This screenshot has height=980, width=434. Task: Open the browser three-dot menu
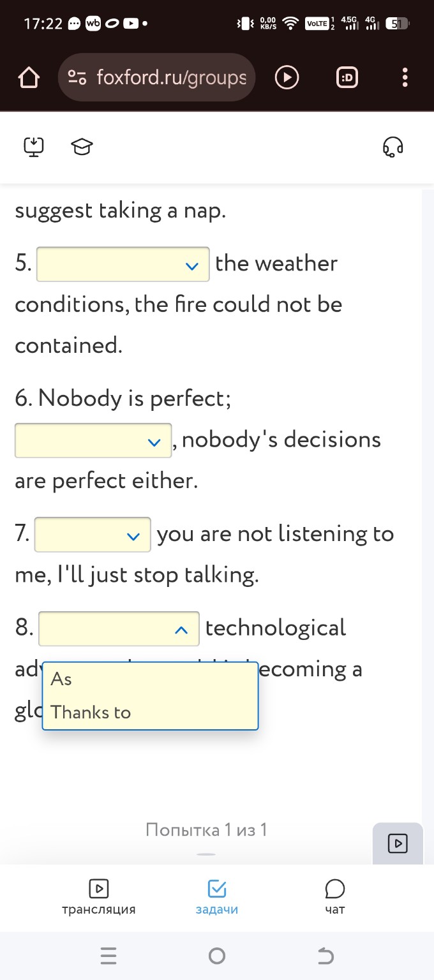tap(405, 78)
